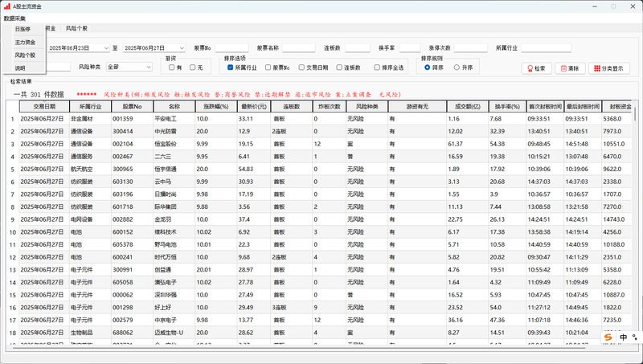643x364 pixels.
Task: Click the 清除 clear button
Action: pos(570,68)
